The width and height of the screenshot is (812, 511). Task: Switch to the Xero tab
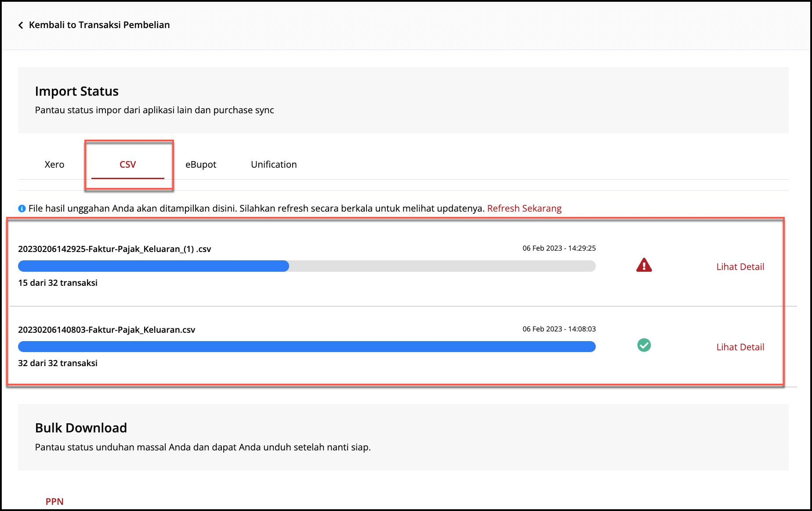pos(54,165)
